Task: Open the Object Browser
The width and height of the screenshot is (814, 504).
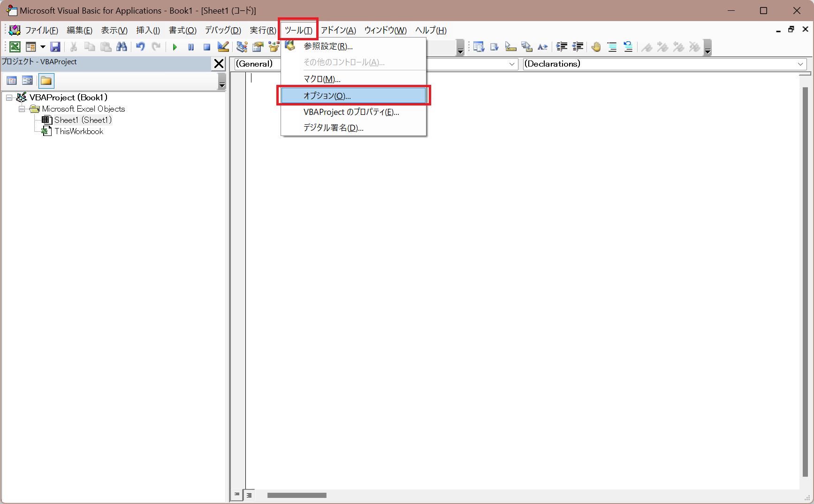Action: coord(274,47)
